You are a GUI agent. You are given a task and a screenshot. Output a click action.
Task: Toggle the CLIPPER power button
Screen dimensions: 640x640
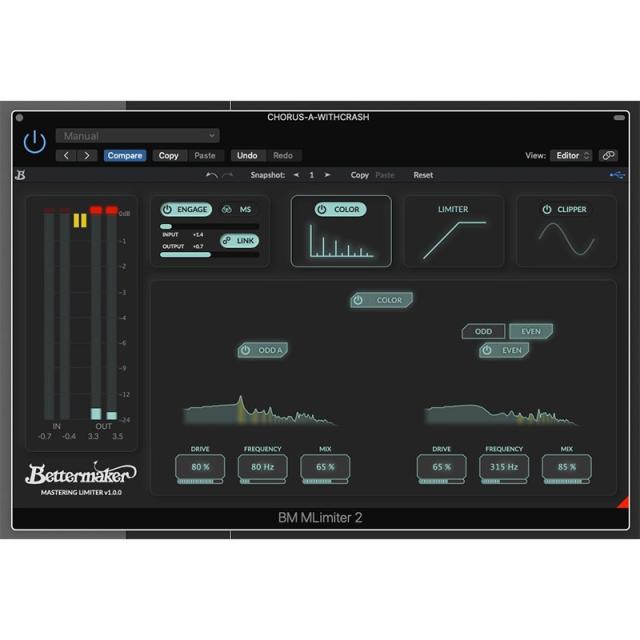tap(547, 209)
